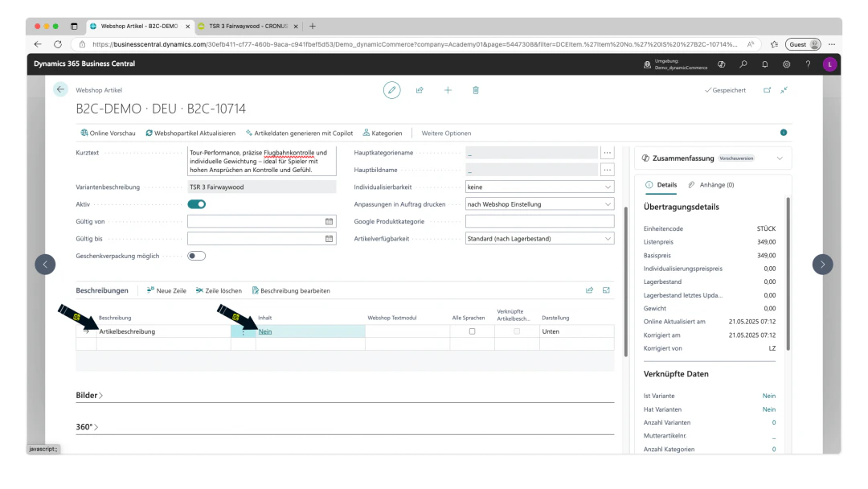Click the Copilot icon in header

pyautogui.click(x=721, y=64)
